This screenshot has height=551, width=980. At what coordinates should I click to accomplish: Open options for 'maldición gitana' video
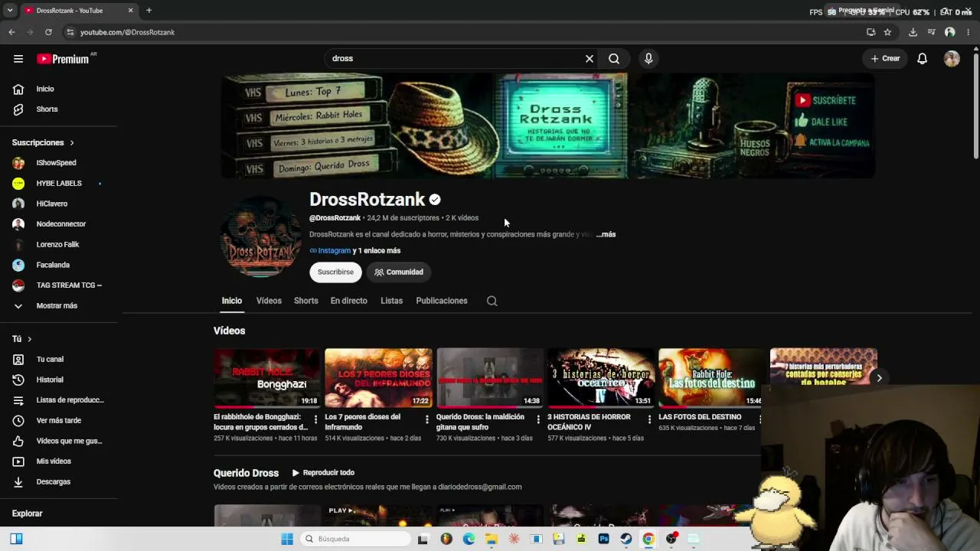(x=537, y=419)
